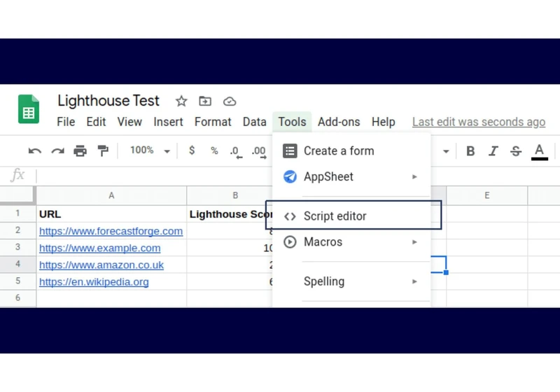This screenshot has width=560, height=392.
Task: Select the paint format tool
Action: 103,151
